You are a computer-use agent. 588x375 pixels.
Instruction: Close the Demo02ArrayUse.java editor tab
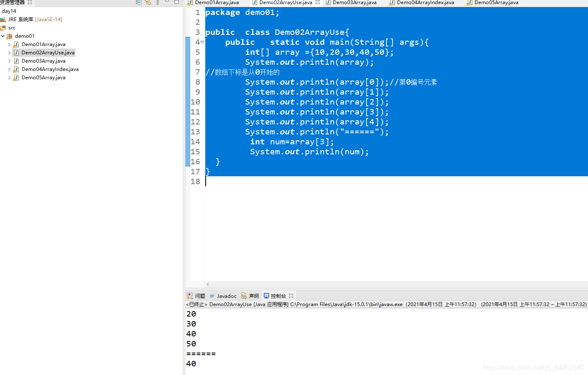318,2
